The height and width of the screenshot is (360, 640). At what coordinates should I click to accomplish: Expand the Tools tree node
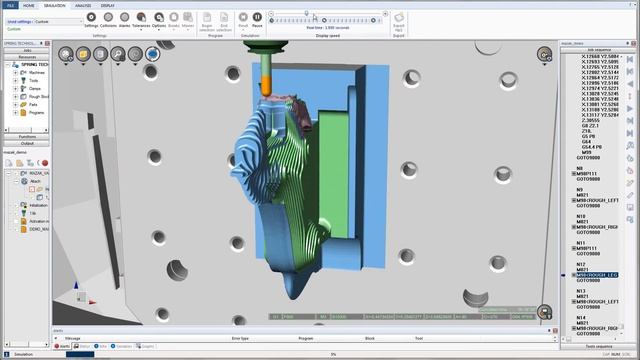click(x=16, y=81)
